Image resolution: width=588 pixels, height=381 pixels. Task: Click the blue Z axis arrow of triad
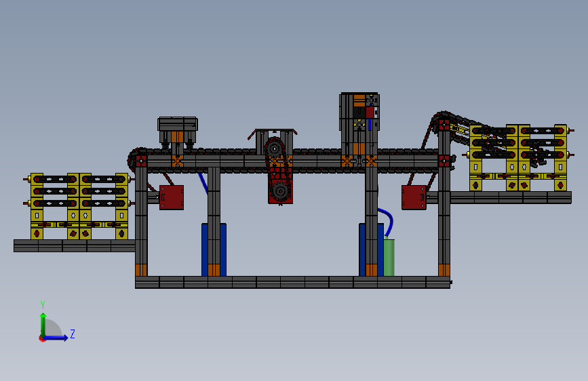click(x=56, y=338)
